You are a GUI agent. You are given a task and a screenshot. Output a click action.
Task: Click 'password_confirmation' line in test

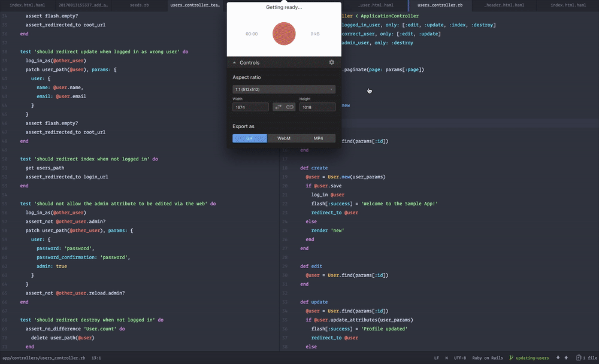83,257
